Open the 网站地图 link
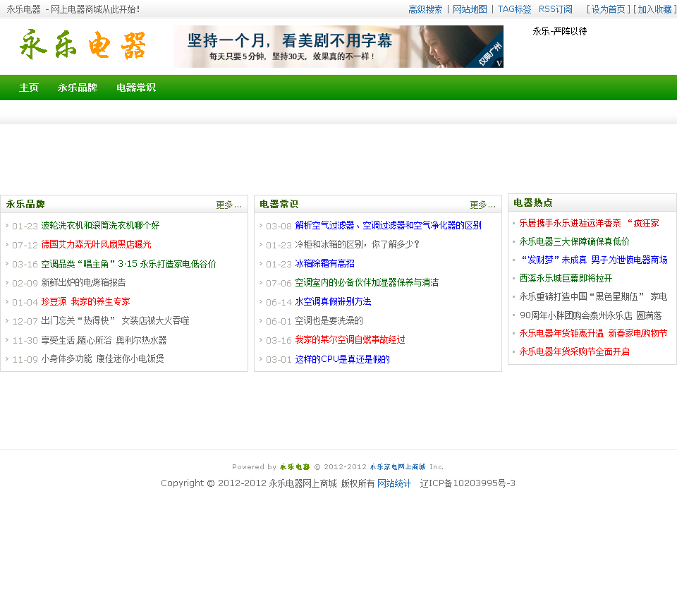Image resolution: width=677 pixels, height=616 pixels. [470, 9]
